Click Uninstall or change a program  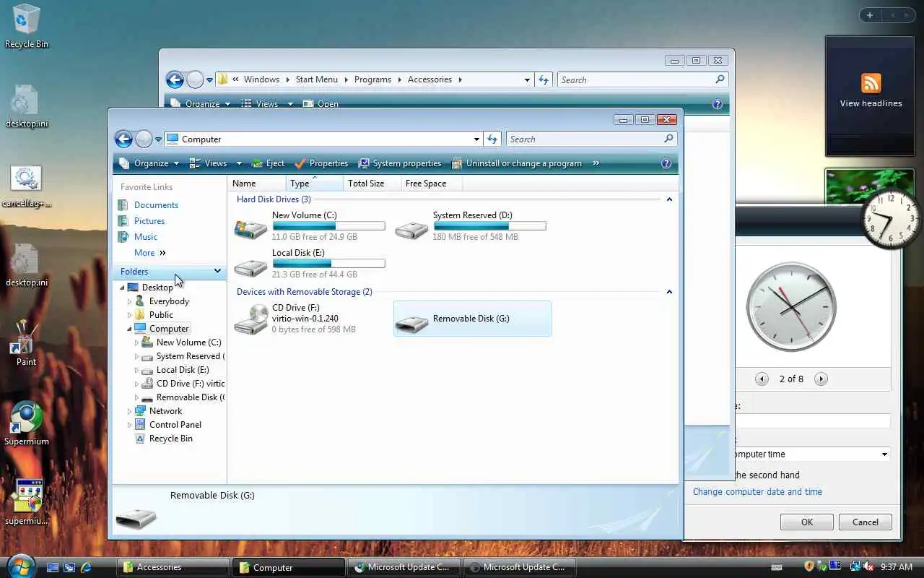point(517,163)
